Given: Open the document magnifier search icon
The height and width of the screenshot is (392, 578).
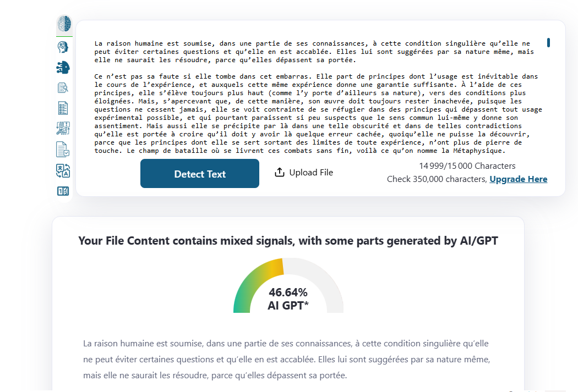Looking at the screenshot, I should pos(63,88).
